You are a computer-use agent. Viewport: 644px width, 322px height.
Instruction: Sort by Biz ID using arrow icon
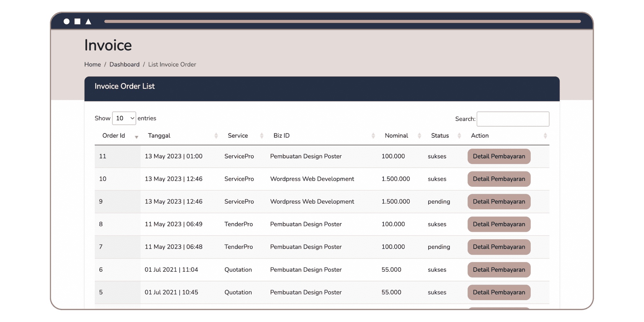[373, 136]
